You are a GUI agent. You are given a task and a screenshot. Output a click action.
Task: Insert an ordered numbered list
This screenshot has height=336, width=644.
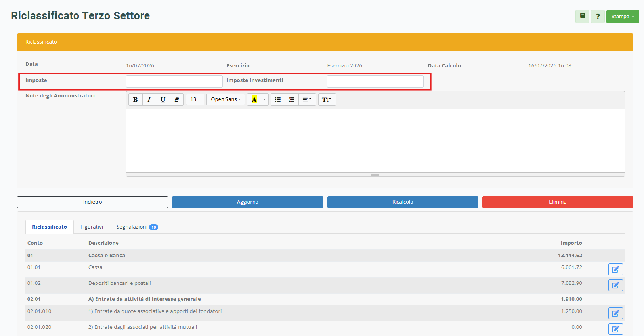click(x=292, y=99)
